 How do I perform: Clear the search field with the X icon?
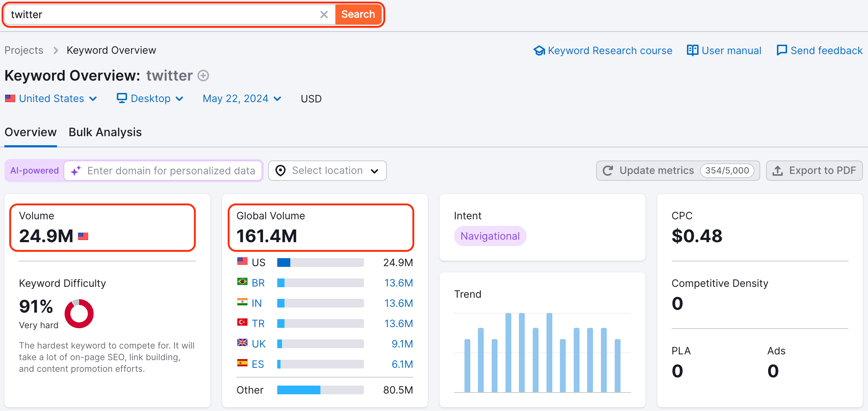coord(324,15)
